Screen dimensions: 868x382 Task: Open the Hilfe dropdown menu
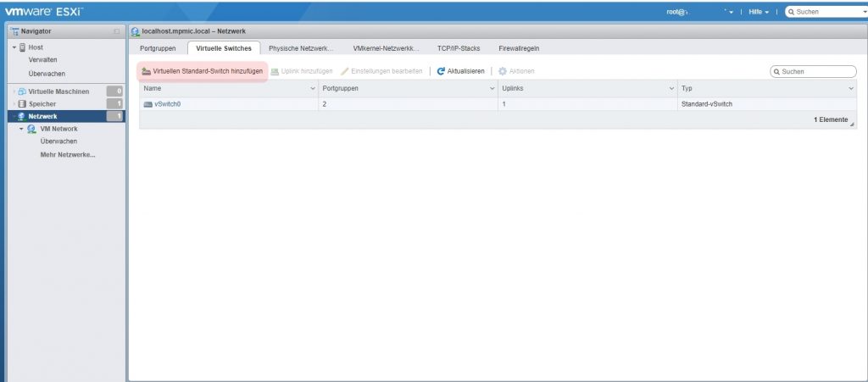tap(759, 12)
